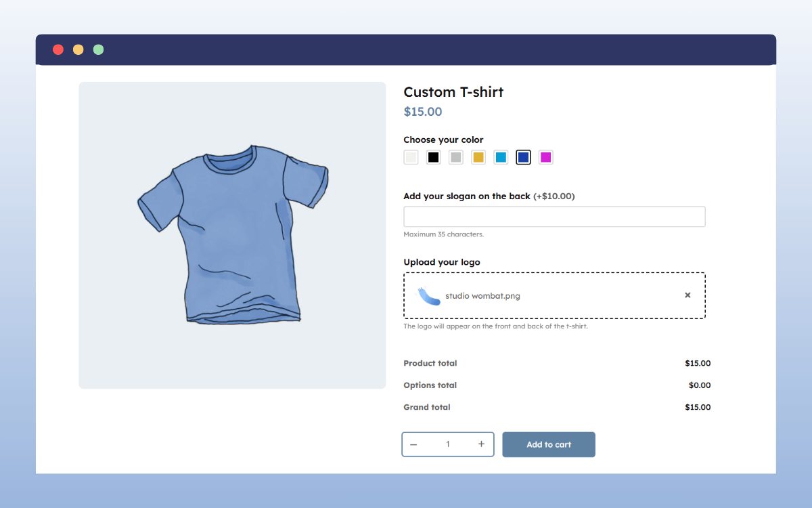The width and height of the screenshot is (812, 508).
Task: Click the green window zoom button
Action: click(98, 49)
